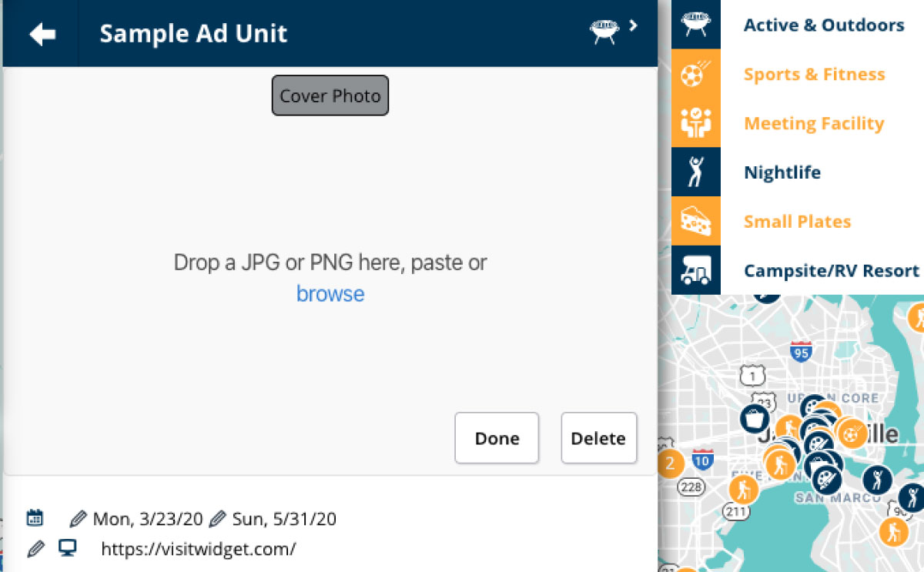
Task: Click the orange cluster marker numbered 2
Action: [x=670, y=463]
